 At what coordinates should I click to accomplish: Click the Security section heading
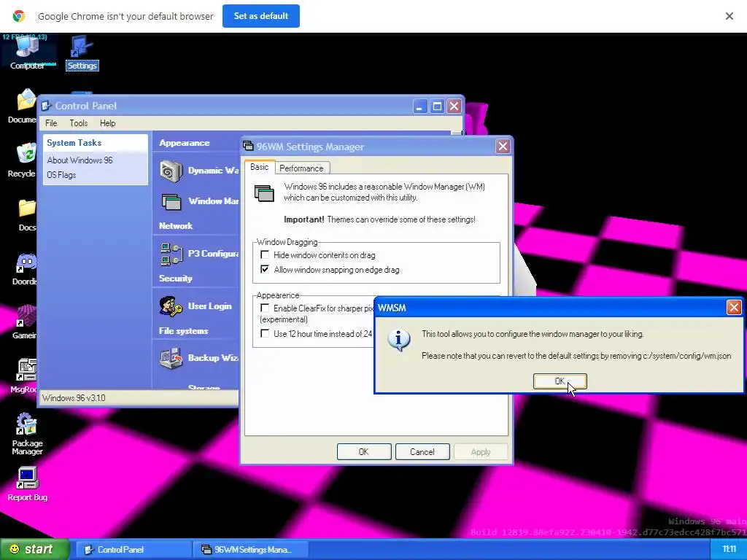click(175, 279)
